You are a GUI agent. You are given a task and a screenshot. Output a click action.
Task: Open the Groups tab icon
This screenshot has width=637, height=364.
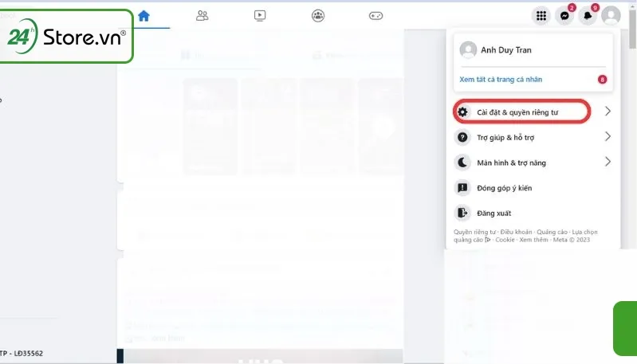(317, 16)
